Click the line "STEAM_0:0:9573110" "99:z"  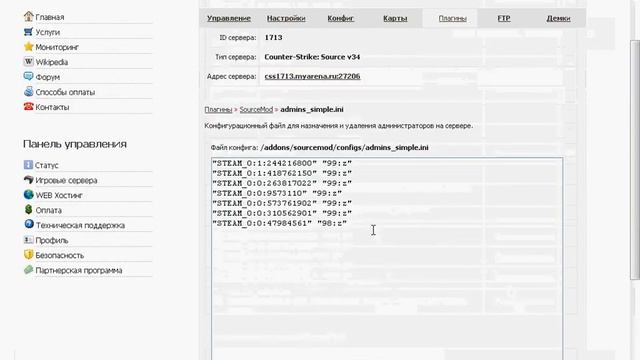277,193
